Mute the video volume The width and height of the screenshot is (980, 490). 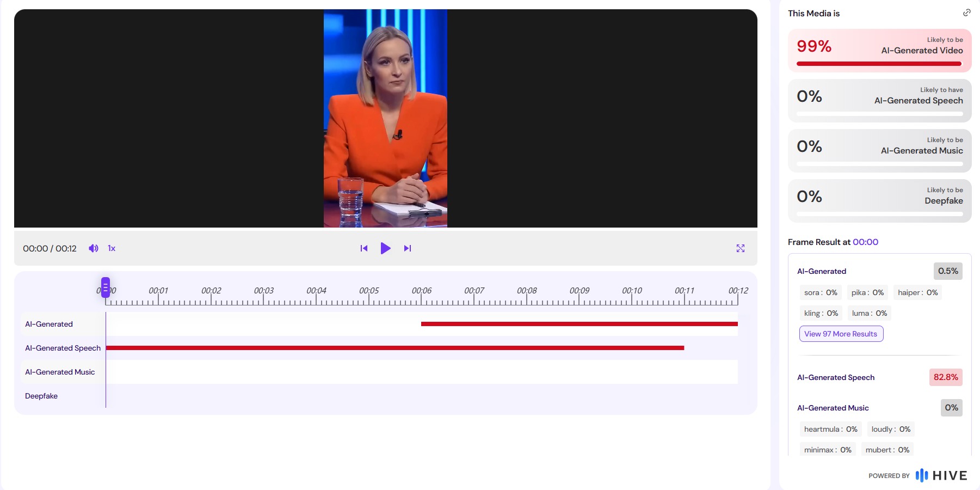[94, 248]
